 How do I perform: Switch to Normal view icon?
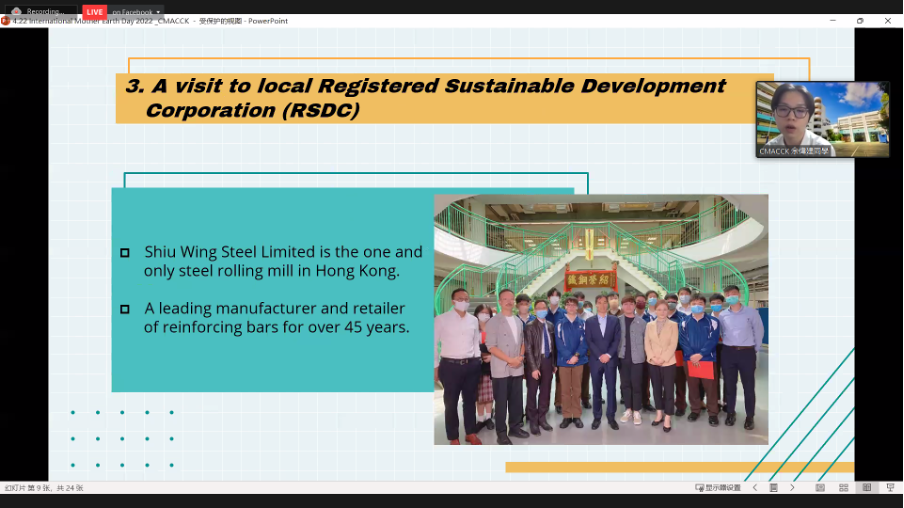tap(820, 488)
